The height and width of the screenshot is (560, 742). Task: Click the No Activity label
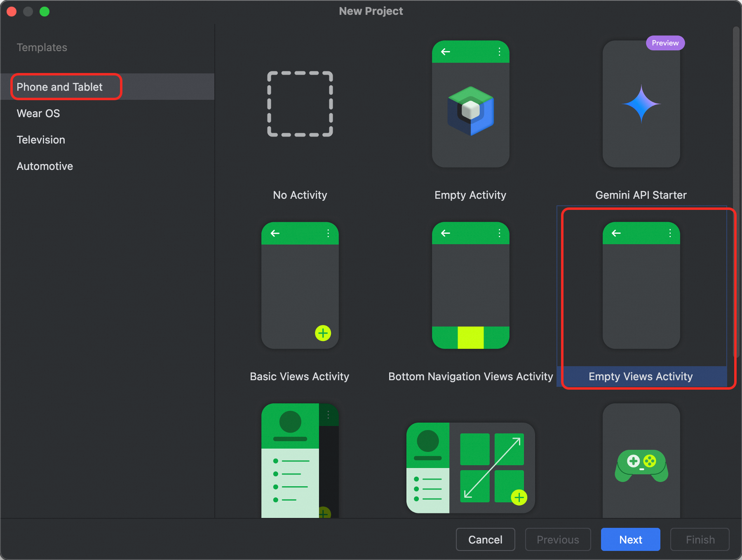click(300, 195)
